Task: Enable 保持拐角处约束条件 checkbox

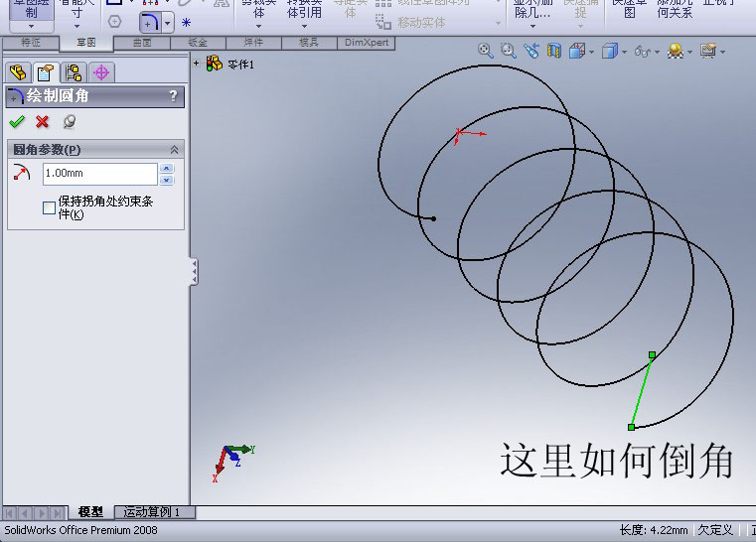Action: point(49,207)
